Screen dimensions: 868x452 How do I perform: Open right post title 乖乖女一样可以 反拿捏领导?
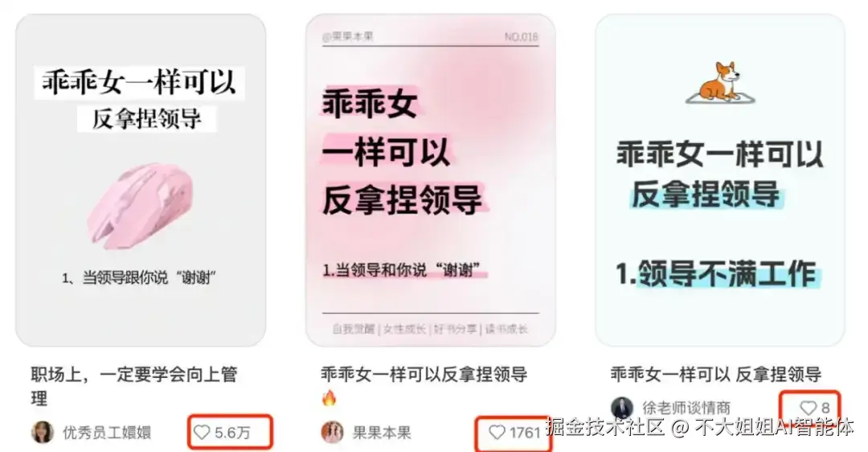(716, 375)
